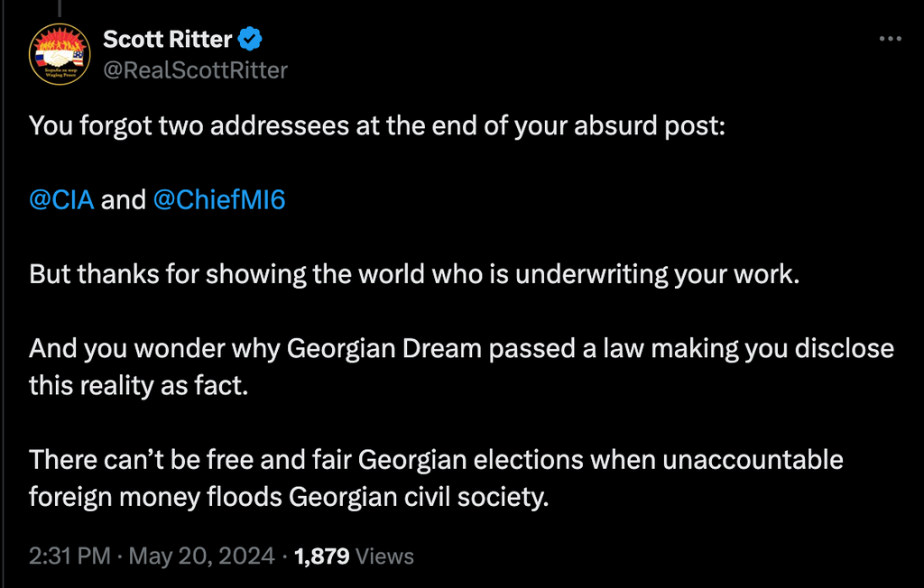The width and height of the screenshot is (924, 588).
Task: Click the 'And you wonder why Georgian Dream' line
Action: click(461, 348)
